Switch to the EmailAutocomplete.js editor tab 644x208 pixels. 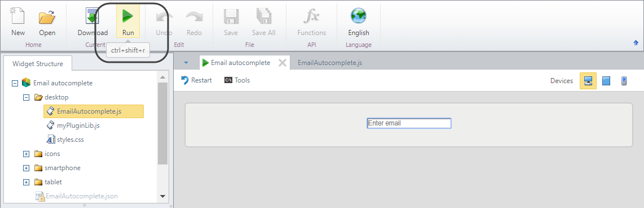pyautogui.click(x=330, y=63)
